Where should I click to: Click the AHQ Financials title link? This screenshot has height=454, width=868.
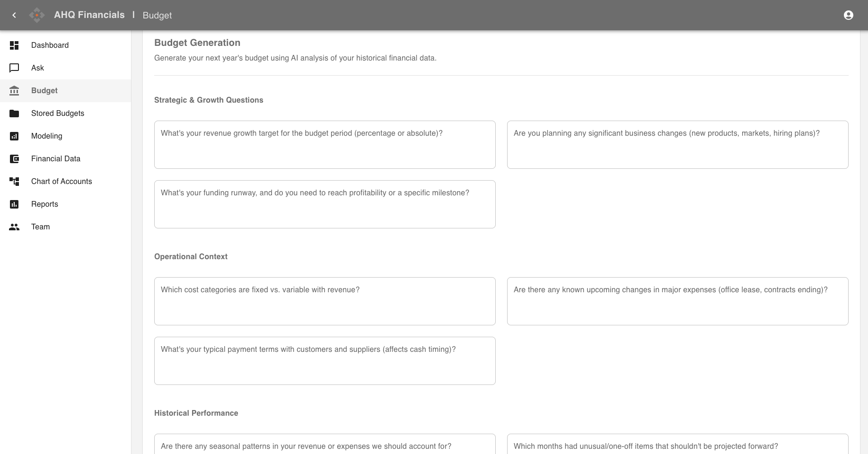pyautogui.click(x=89, y=15)
